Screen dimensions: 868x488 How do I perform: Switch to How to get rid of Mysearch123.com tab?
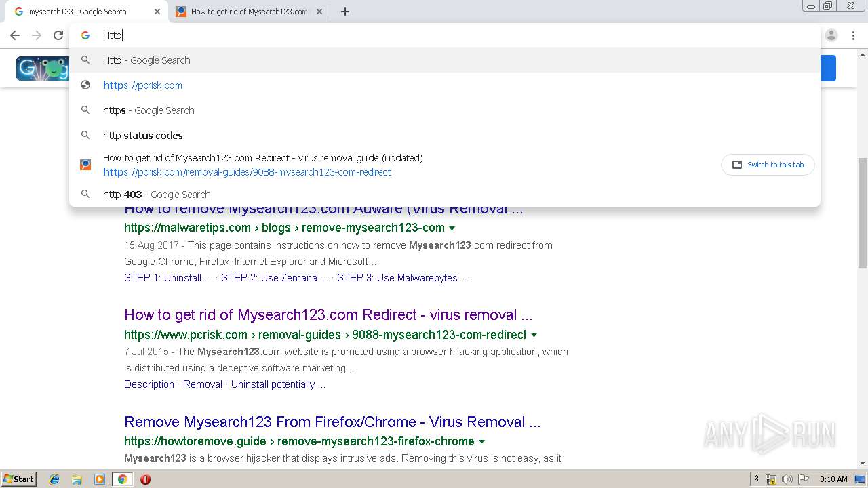pos(248,12)
